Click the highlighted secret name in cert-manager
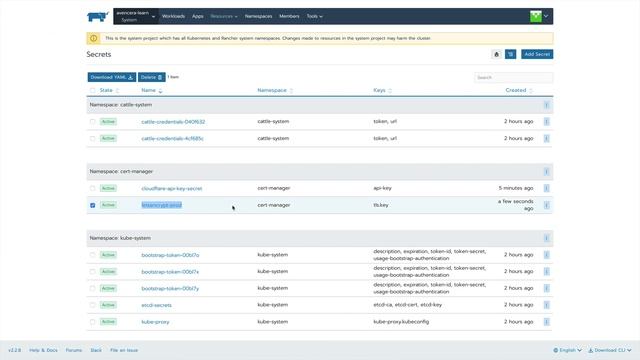Viewport: 640px width, 360px height. 161,205
